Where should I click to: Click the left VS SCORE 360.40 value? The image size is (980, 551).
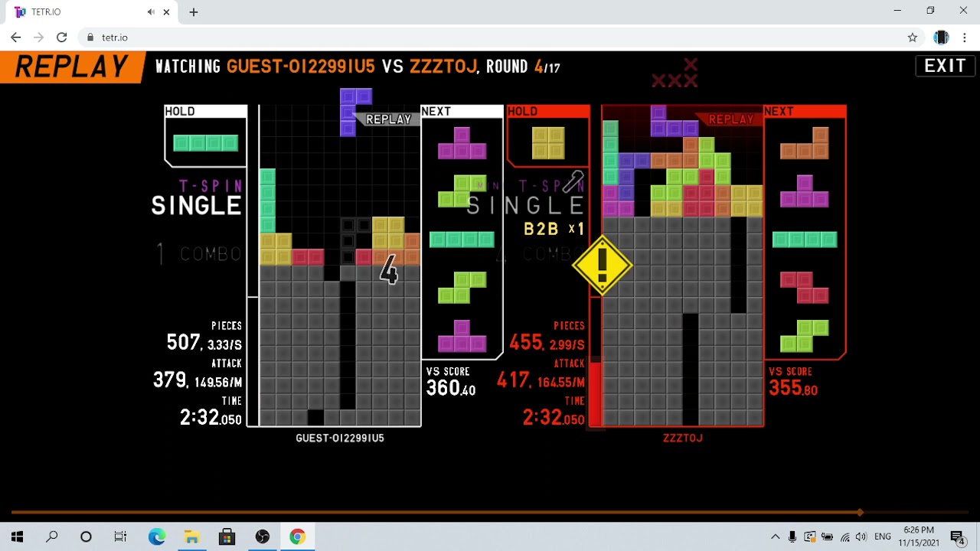tap(450, 388)
